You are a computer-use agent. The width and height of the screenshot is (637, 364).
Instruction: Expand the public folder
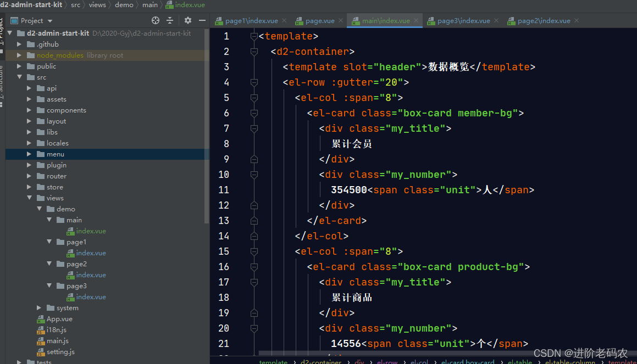[19, 66]
